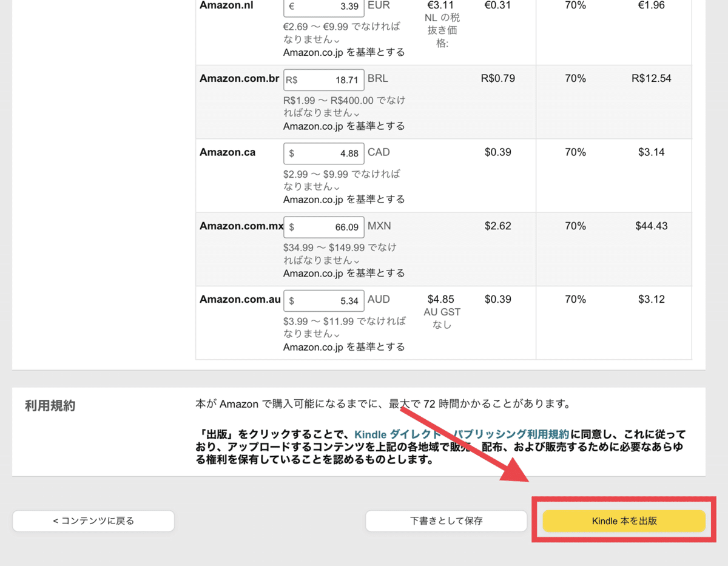728x566 pixels.
Task: Open Kindle ダイレクト・パブリッシング利用規約 link
Action: pos(461,434)
